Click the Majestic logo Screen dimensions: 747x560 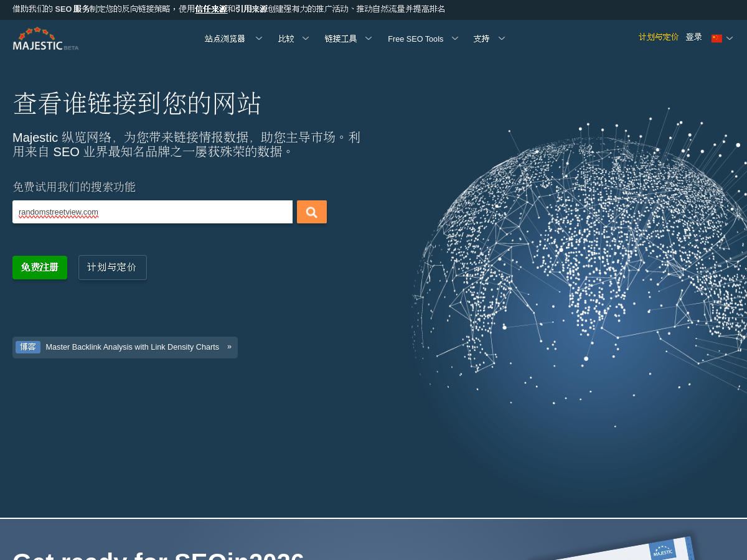[45, 39]
